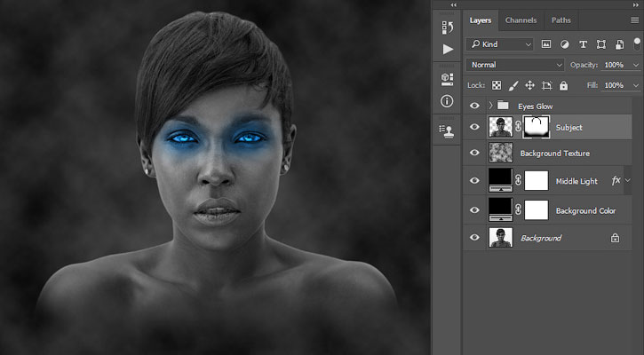The width and height of the screenshot is (644, 355).
Task: Toggle the layer filtering on/off switch
Action: (x=637, y=43)
